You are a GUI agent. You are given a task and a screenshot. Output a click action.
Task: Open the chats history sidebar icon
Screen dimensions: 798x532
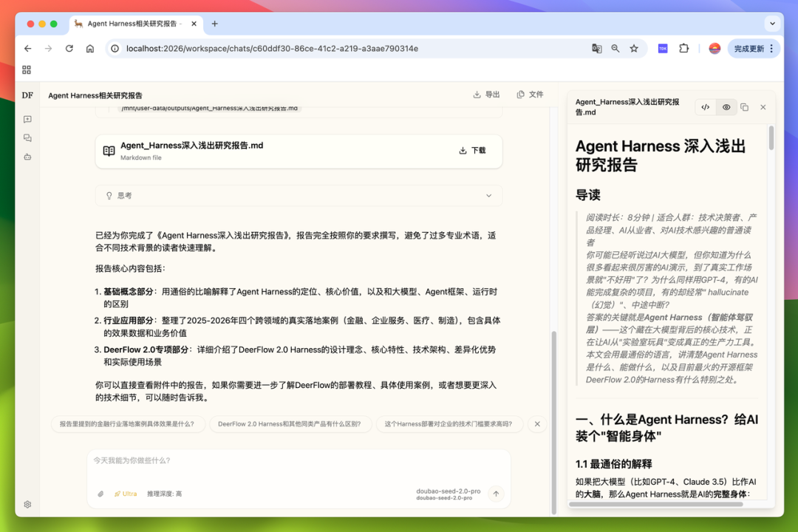[27, 138]
